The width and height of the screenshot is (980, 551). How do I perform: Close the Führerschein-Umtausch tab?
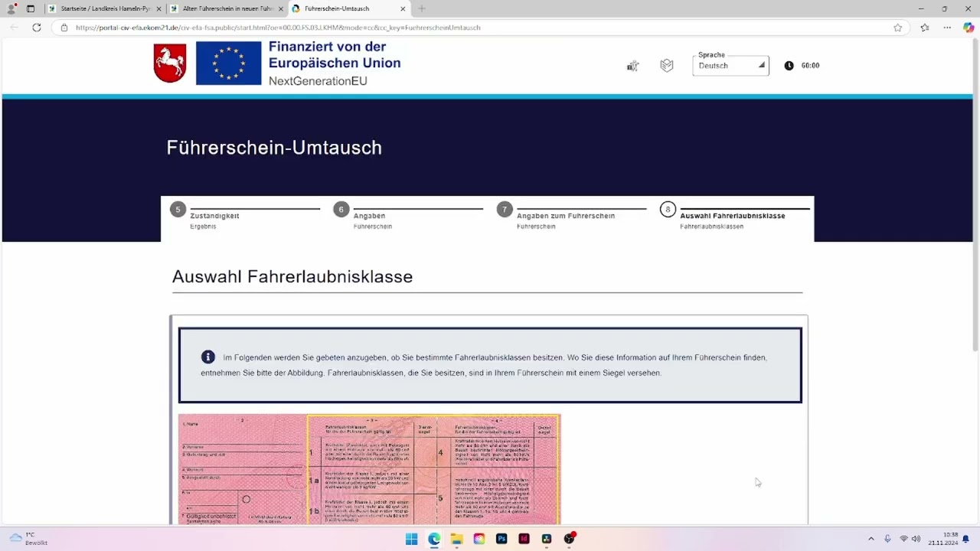point(403,8)
